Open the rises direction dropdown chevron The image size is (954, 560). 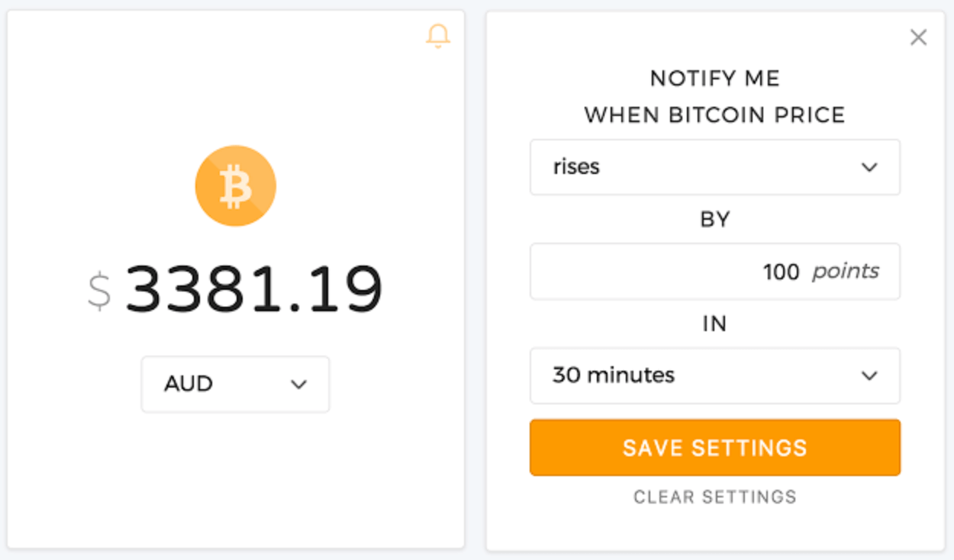pyautogui.click(x=869, y=167)
